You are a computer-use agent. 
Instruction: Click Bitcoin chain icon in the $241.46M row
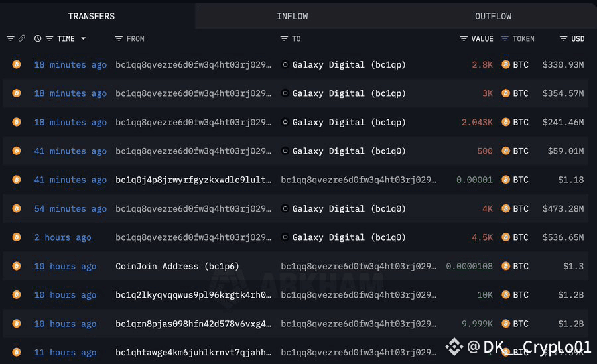point(17,122)
